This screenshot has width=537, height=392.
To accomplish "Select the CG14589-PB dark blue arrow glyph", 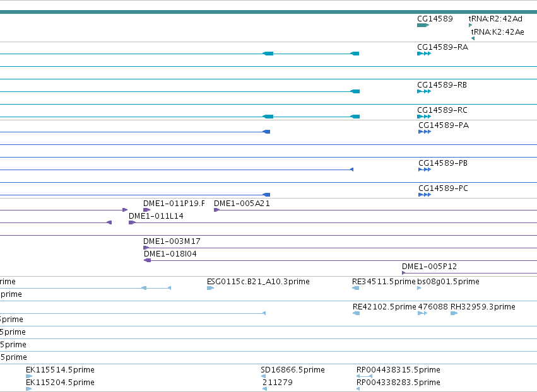I will [425, 170].
